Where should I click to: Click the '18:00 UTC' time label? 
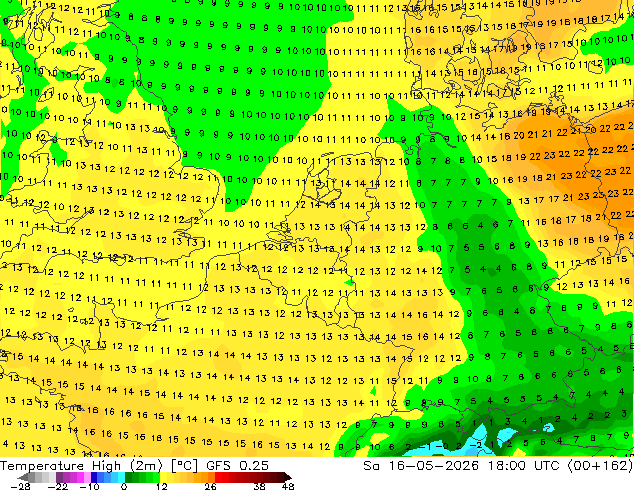(x=524, y=466)
